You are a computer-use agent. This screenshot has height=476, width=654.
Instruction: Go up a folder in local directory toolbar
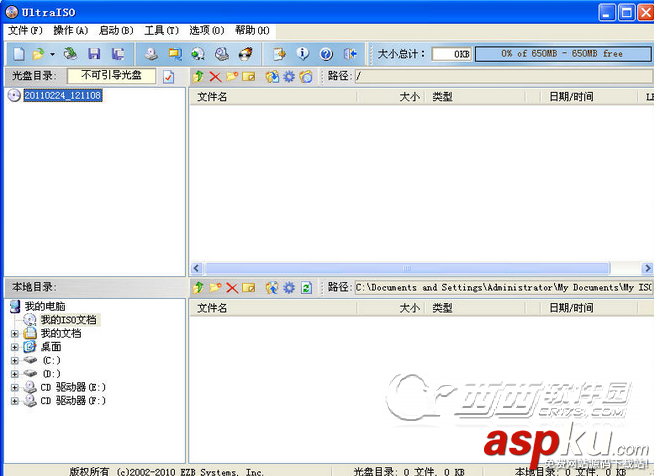[198, 287]
